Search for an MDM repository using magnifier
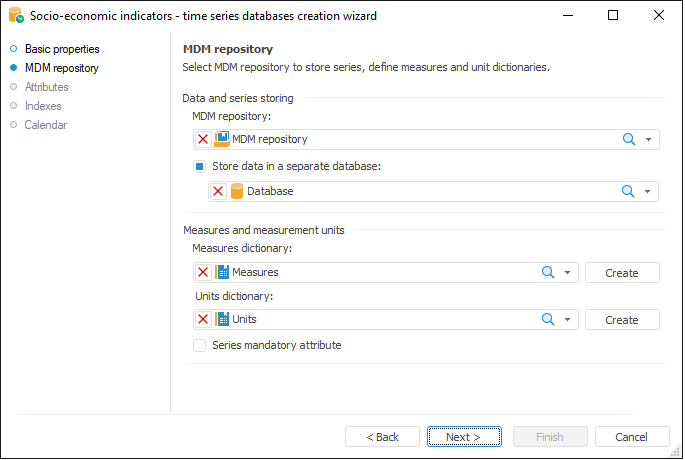685x460 pixels. (x=629, y=140)
